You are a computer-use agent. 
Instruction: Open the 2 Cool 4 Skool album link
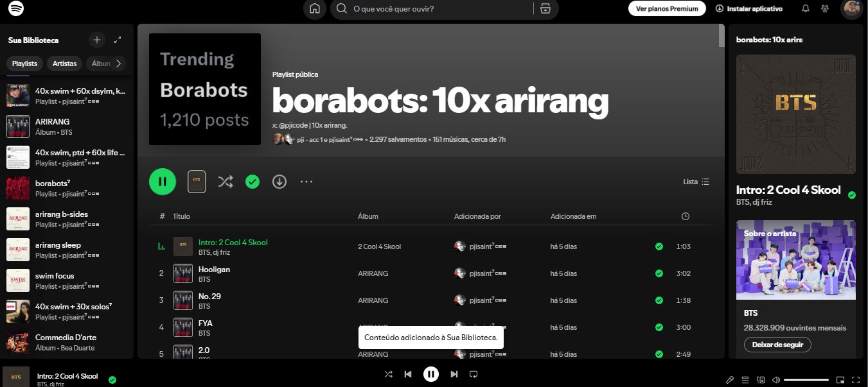coord(379,246)
